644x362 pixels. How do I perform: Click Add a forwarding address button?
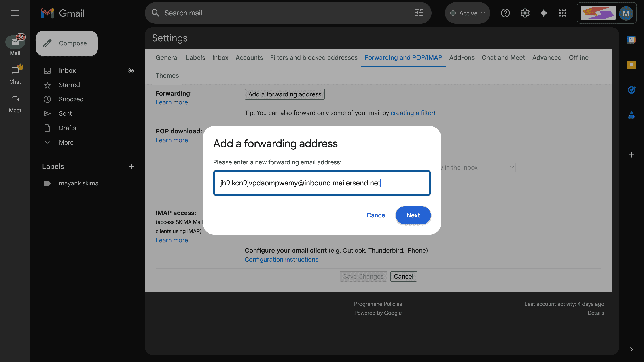coord(284,94)
